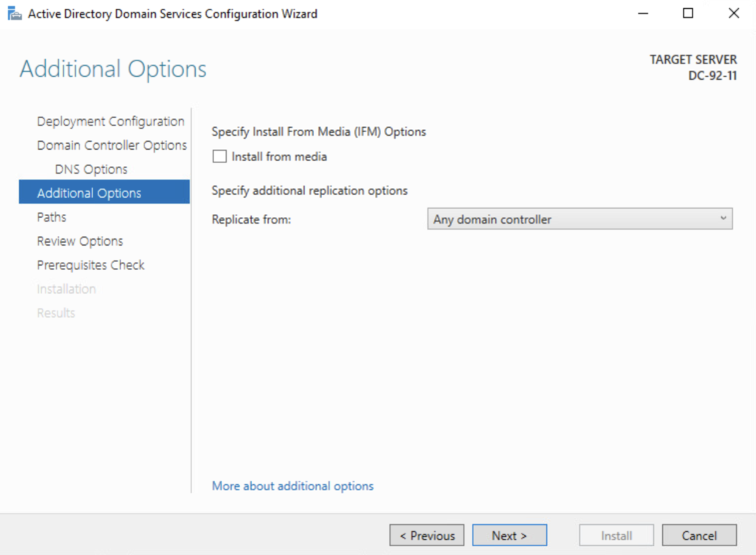Open the More about additional options link

292,486
